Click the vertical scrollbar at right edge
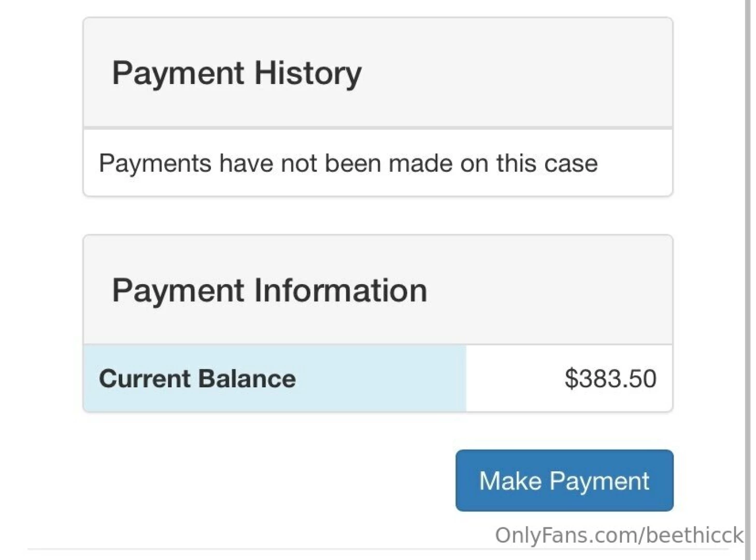The width and height of the screenshot is (756, 560). (747, 280)
